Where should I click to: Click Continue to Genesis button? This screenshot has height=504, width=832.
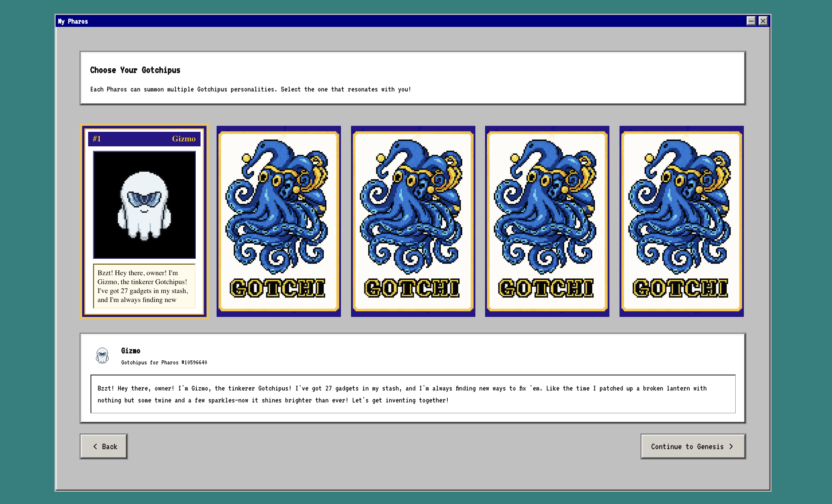[x=693, y=447]
